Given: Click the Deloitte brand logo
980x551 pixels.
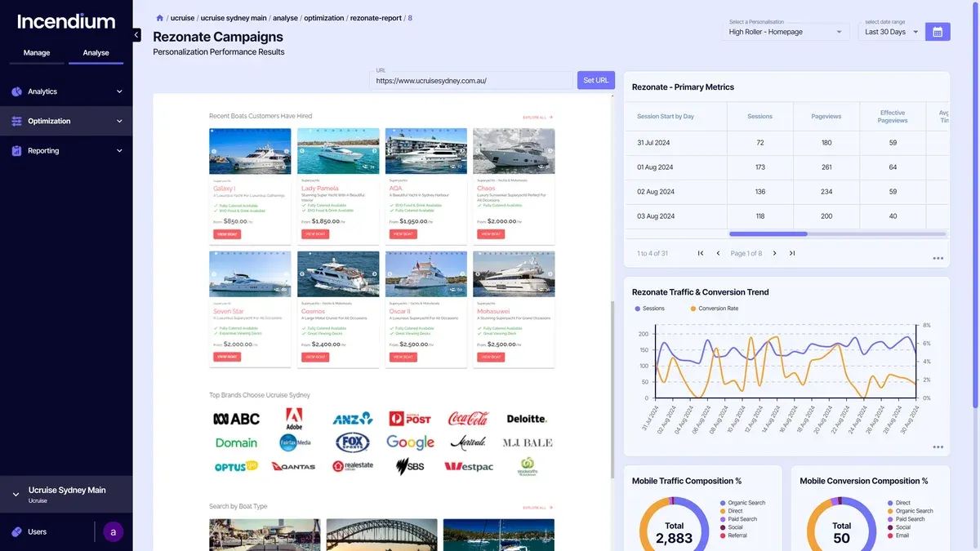Looking at the screenshot, I should pyautogui.click(x=527, y=419).
